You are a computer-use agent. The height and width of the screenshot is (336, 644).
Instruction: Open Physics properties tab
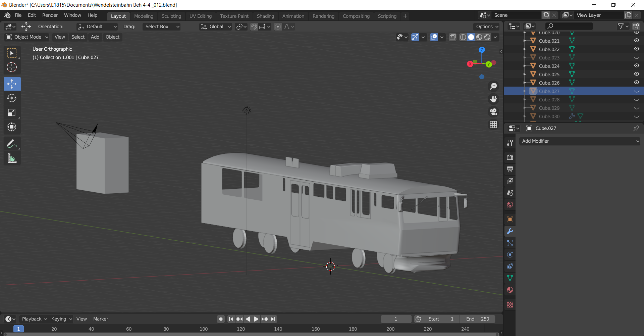510,255
